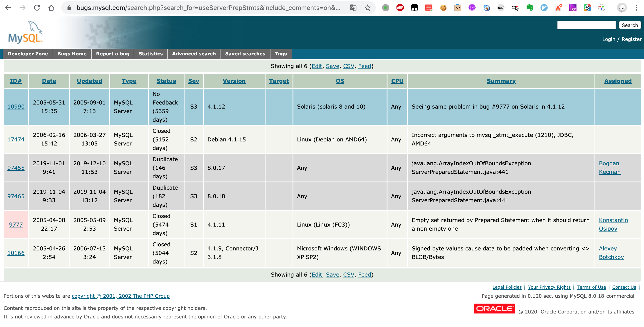Open the Google Translate page icon
The width and height of the screenshot is (644, 327).
point(353,8)
